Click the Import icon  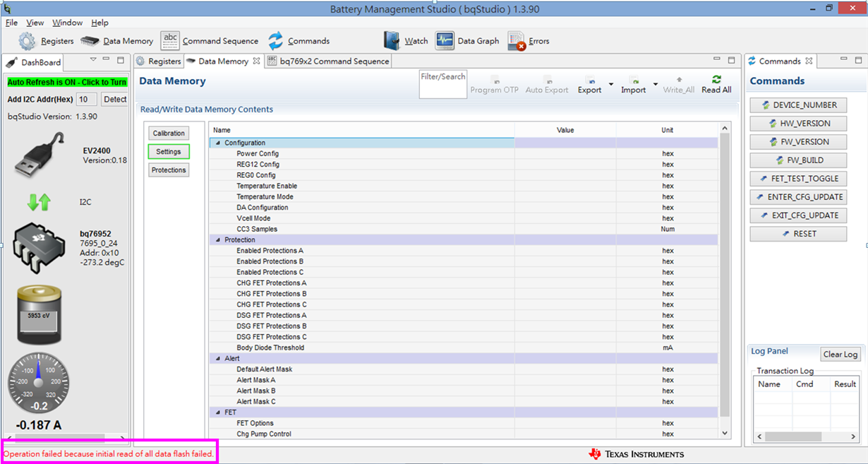point(634,81)
